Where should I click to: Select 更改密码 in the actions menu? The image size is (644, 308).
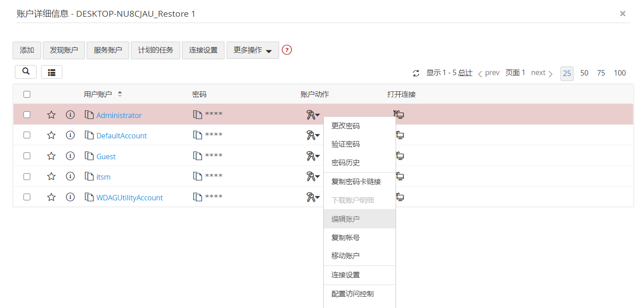coord(345,126)
